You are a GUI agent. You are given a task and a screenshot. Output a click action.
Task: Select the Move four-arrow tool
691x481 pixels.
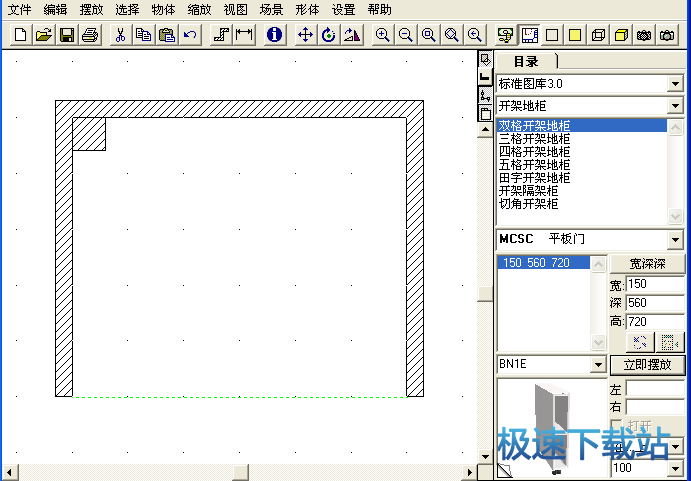pos(306,35)
